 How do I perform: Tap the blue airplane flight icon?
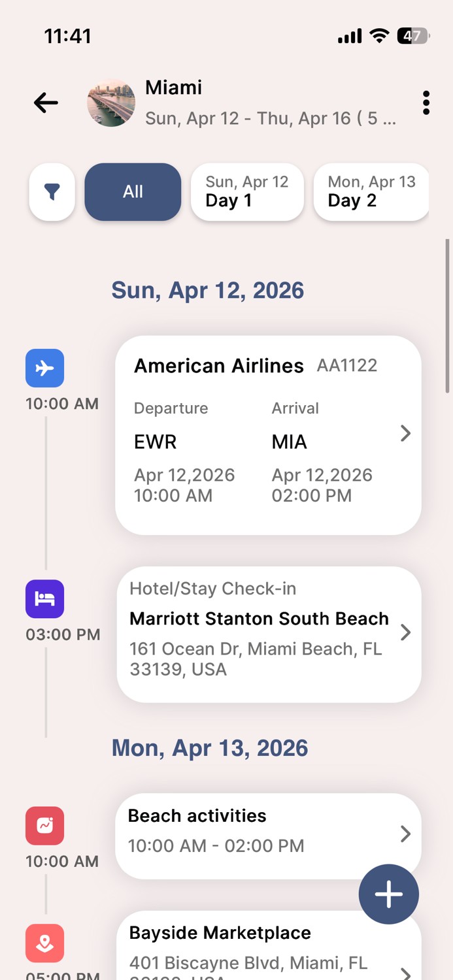click(44, 368)
